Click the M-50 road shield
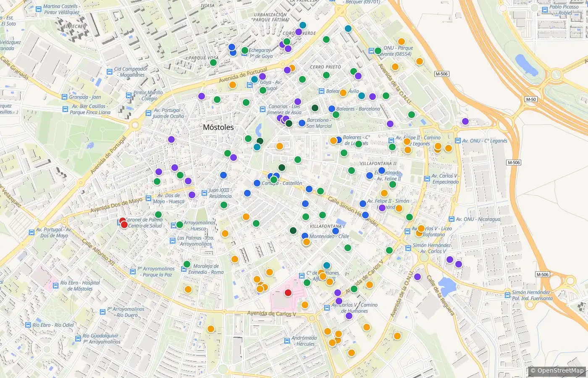Image resolution: width=588 pixels, height=378 pixels. tap(531, 100)
